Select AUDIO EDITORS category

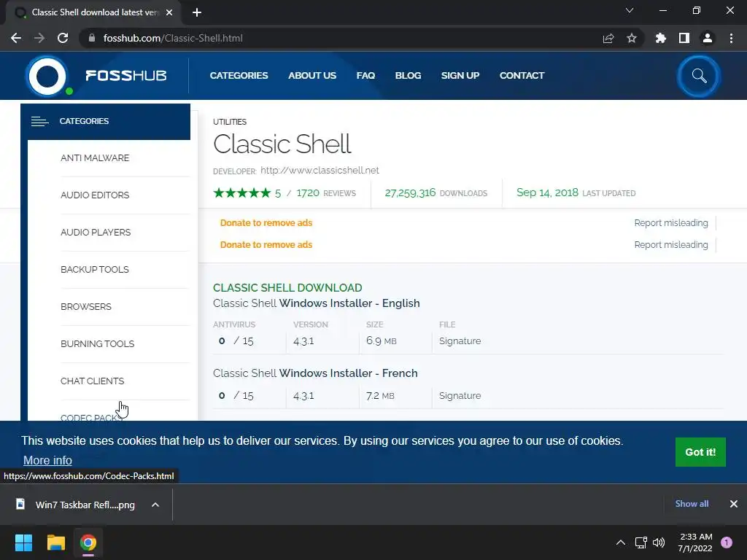[95, 195]
